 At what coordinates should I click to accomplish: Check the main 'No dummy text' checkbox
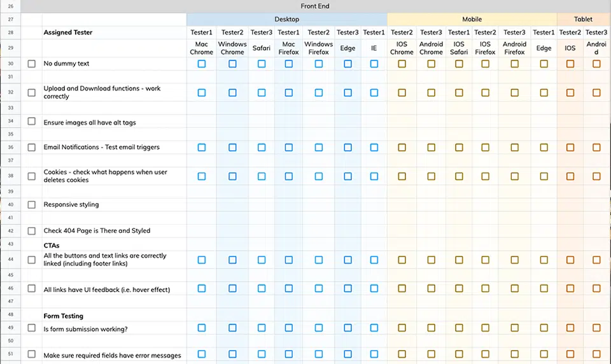[x=32, y=64]
